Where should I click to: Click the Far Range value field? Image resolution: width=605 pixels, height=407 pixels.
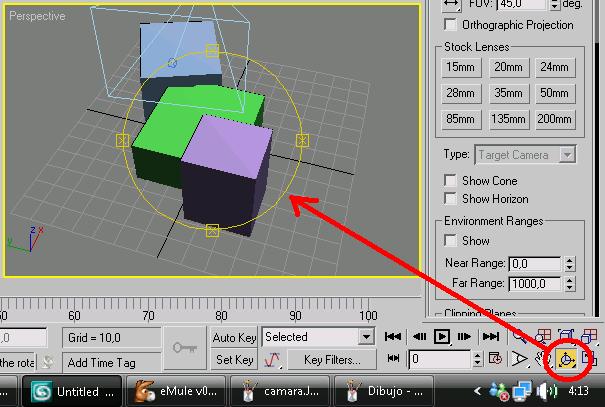pyautogui.click(x=536, y=284)
